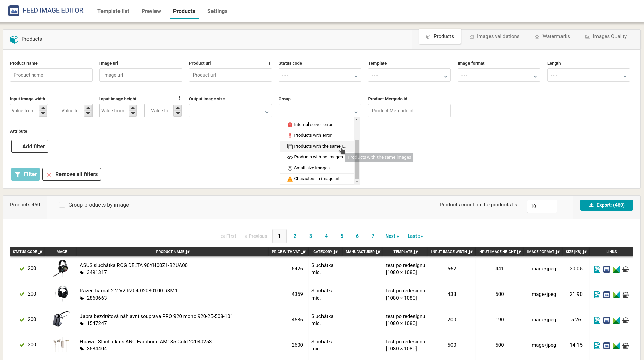This screenshot has height=360, width=644.
Task: Switch to Preview tab
Action: point(151,11)
